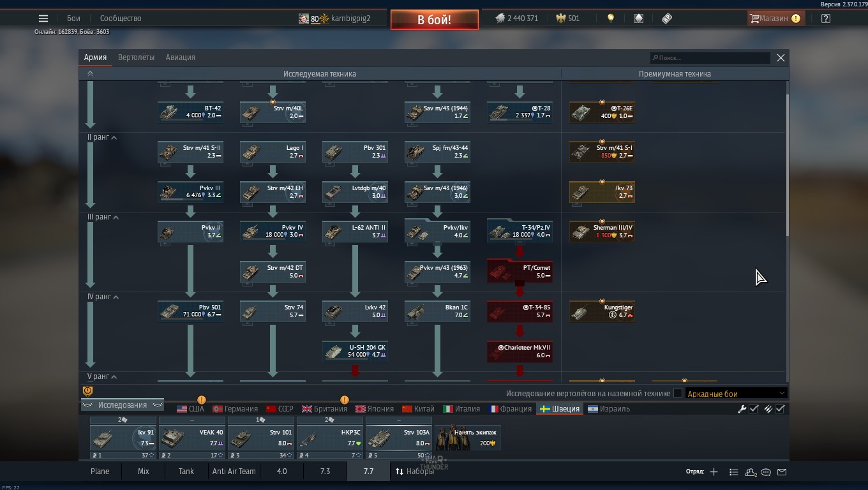
Task: Select premium Ikv 73 vehicle
Action: (x=602, y=192)
